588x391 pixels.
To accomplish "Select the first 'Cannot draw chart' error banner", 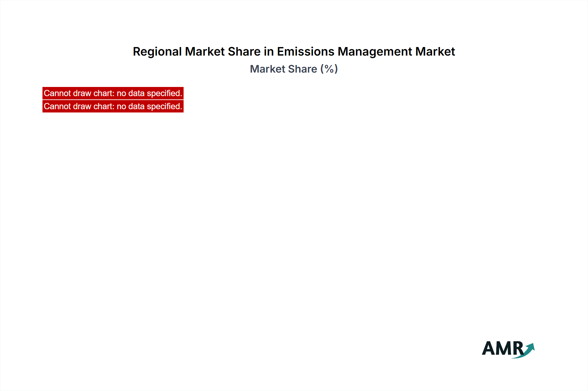I will coord(113,93).
